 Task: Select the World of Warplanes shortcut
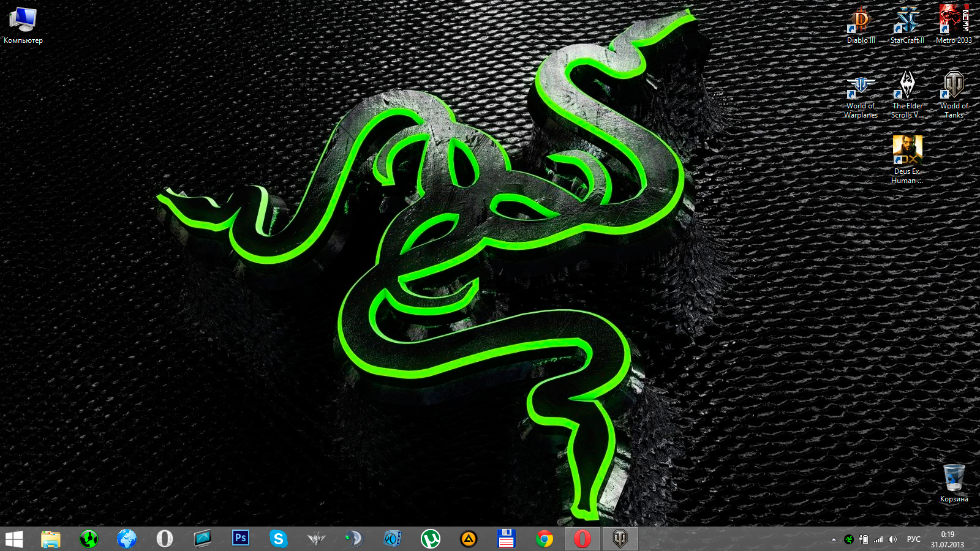tap(861, 96)
